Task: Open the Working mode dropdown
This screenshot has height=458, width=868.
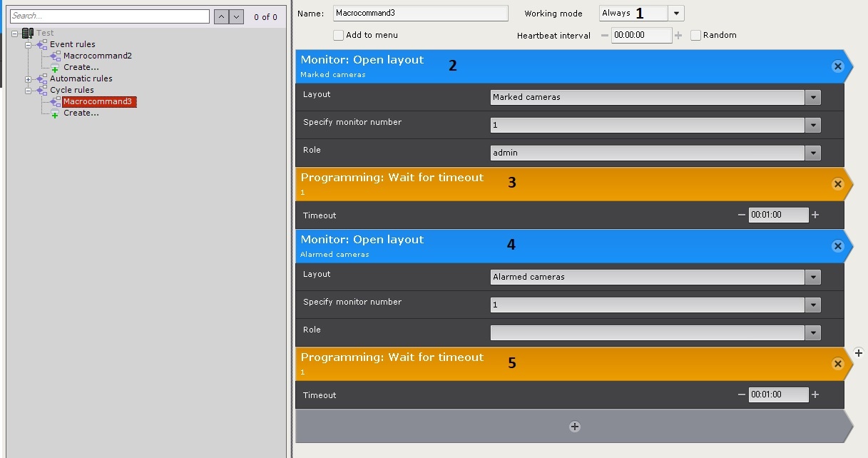Action: 676,14
